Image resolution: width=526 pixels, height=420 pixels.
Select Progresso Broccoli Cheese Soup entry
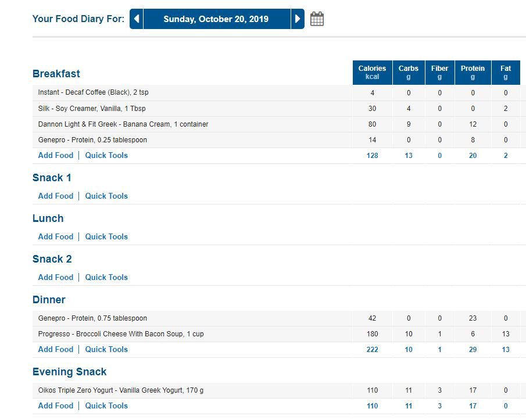[121, 334]
